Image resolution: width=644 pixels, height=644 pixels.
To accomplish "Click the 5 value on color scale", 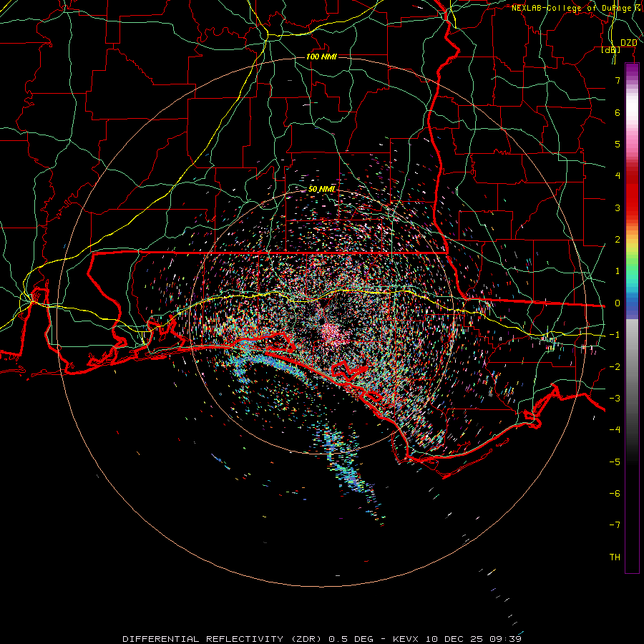I will pyautogui.click(x=618, y=144).
